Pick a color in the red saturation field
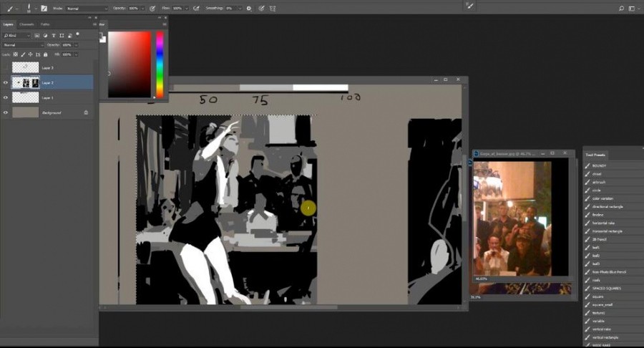The height and width of the screenshot is (348, 644). (x=130, y=64)
